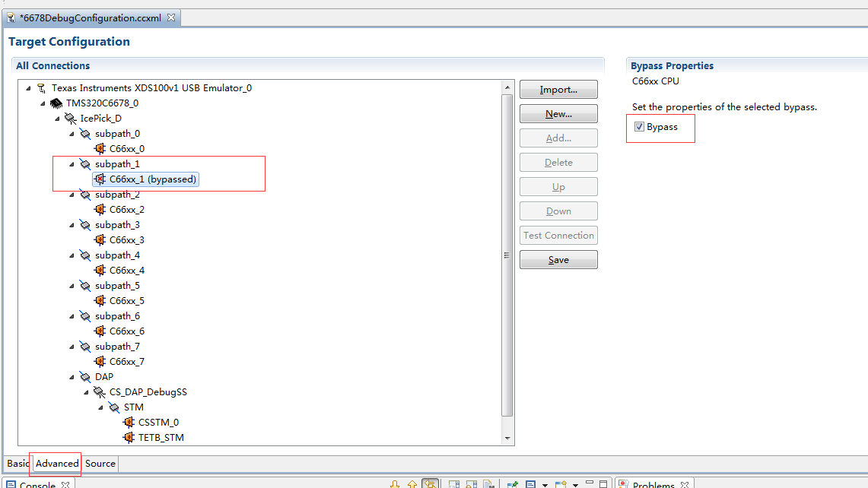Select the C66xx_4 CPU icon
The width and height of the screenshot is (868, 488).
click(x=100, y=270)
